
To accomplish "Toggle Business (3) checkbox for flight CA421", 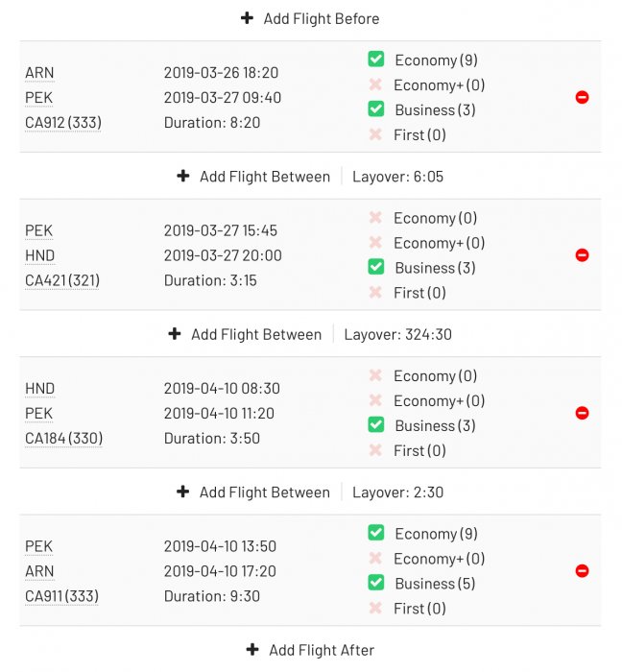I will [376, 267].
